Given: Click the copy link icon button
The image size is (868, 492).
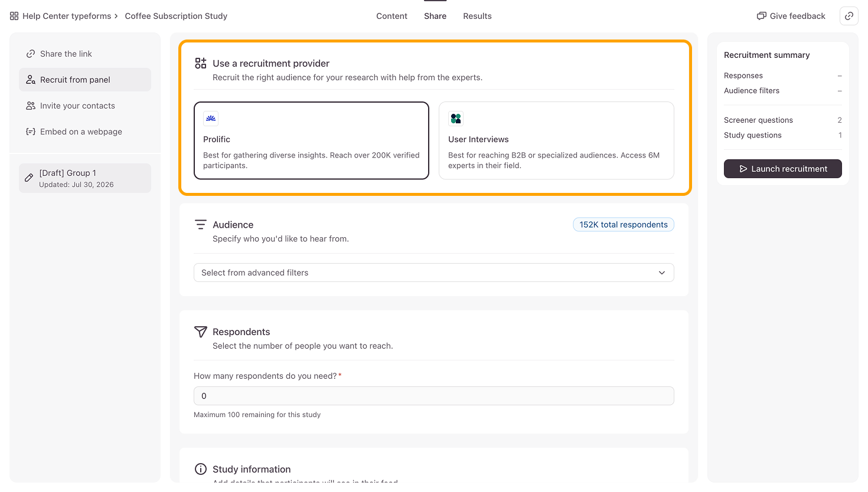Looking at the screenshot, I should coord(849,16).
